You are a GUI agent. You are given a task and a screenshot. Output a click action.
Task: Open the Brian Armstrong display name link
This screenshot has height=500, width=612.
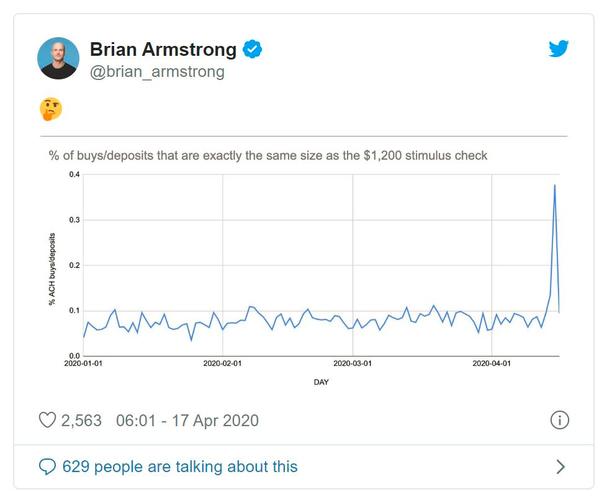tap(164, 49)
